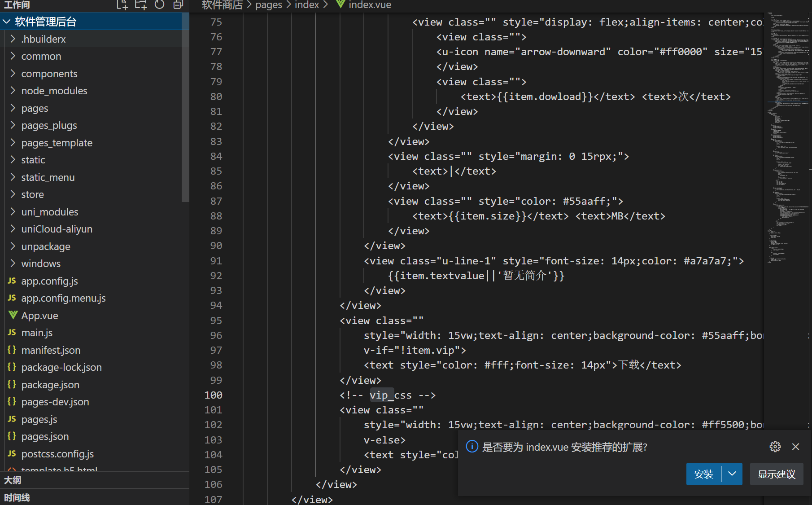
Task: Expand the 大纲 outline panel
Action: [94, 480]
